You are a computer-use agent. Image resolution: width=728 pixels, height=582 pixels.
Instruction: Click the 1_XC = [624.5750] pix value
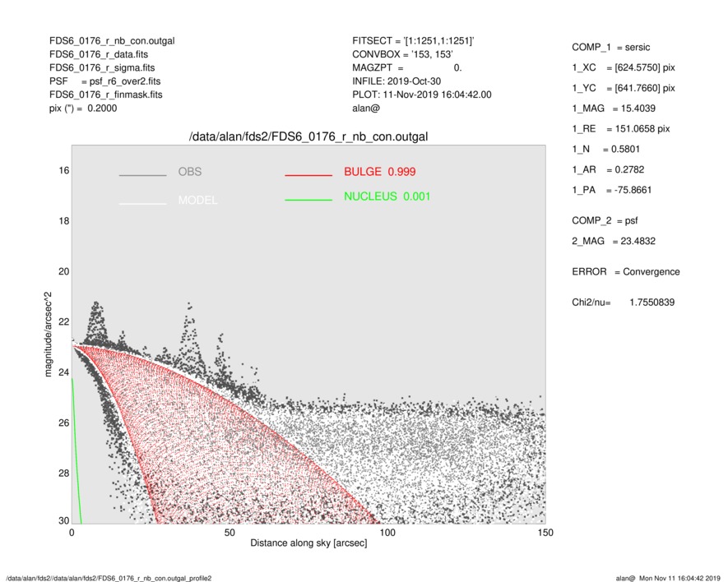click(x=623, y=67)
